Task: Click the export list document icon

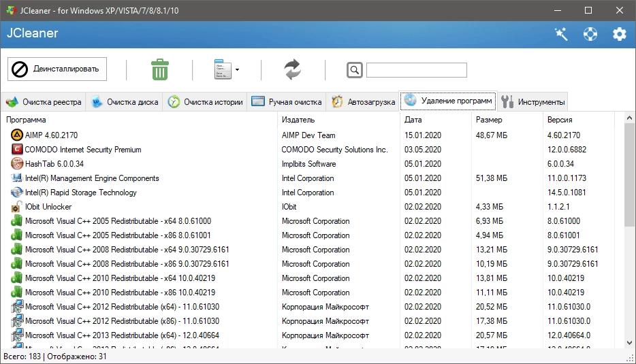Action: (x=223, y=69)
